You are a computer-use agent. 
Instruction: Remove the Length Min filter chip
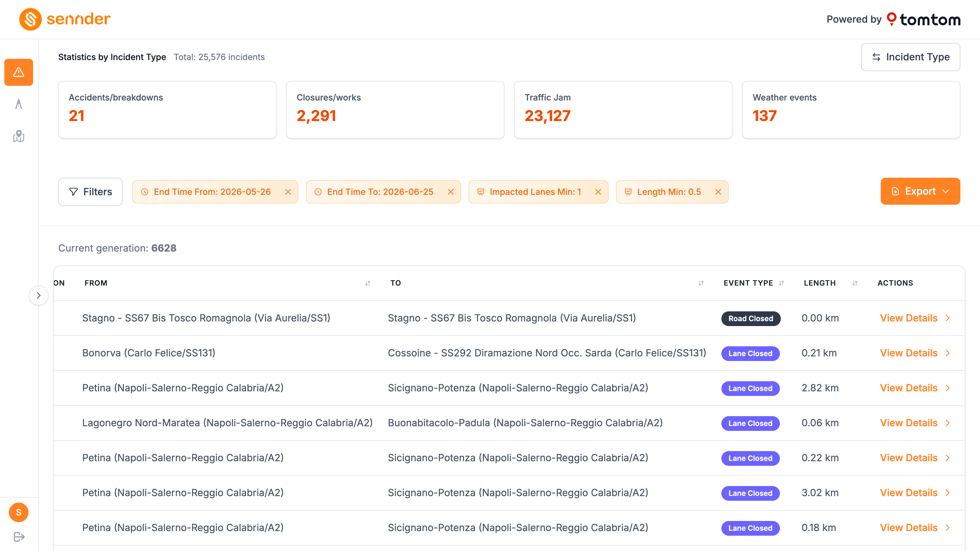click(x=718, y=192)
